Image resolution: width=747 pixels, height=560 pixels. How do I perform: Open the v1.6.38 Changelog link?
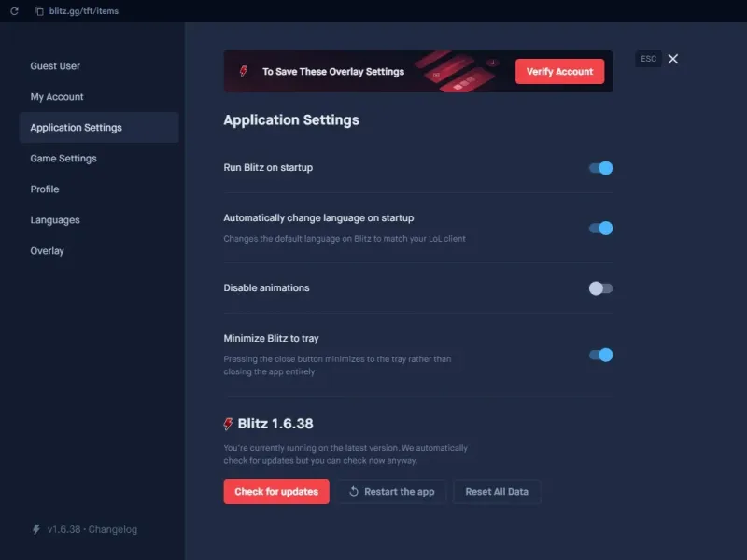92,529
